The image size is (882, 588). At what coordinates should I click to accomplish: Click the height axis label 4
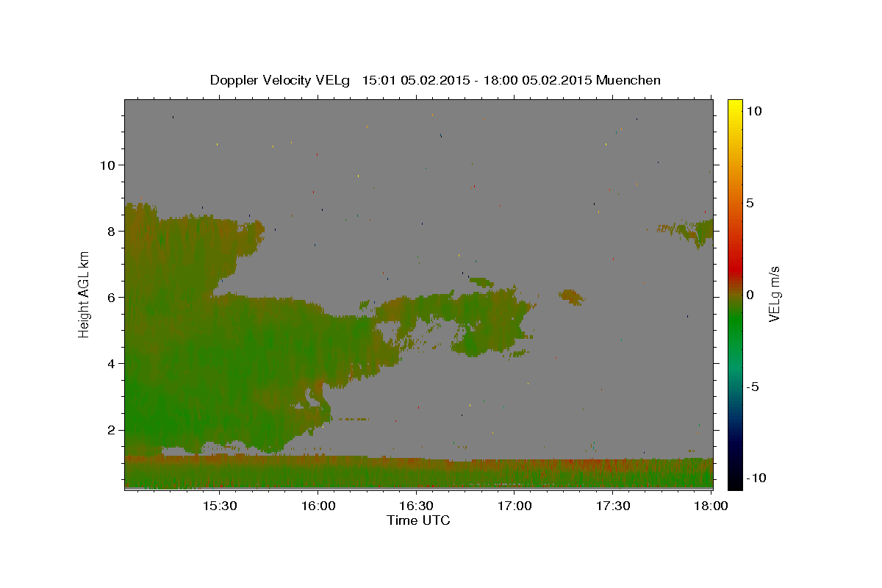[111, 363]
